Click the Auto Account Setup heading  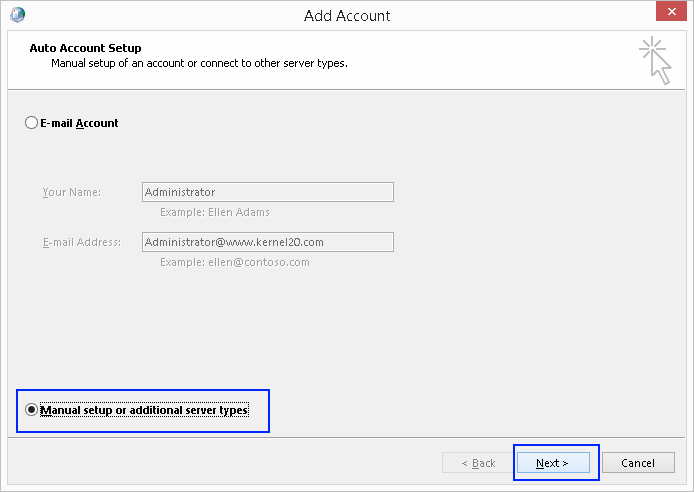coord(85,48)
